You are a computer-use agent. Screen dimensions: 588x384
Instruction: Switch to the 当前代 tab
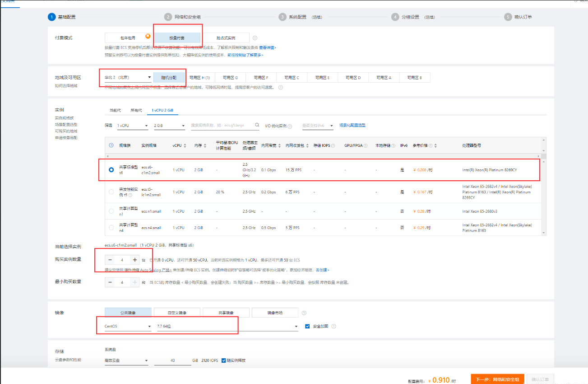click(115, 110)
